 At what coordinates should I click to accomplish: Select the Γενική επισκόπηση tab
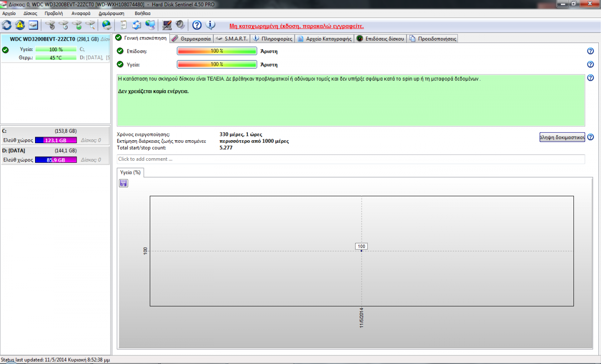[141, 38]
